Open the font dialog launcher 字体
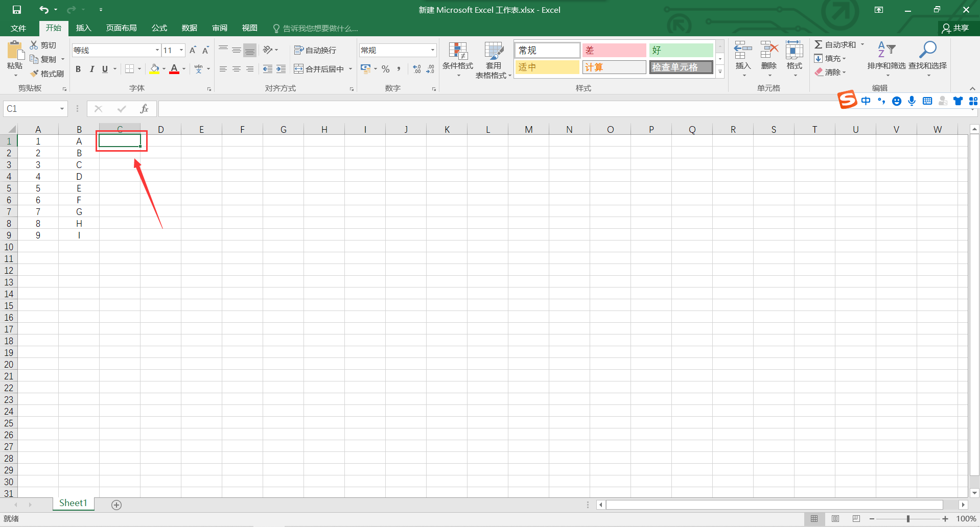The width and height of the screenshot is (980, 527). click(209, 89)
